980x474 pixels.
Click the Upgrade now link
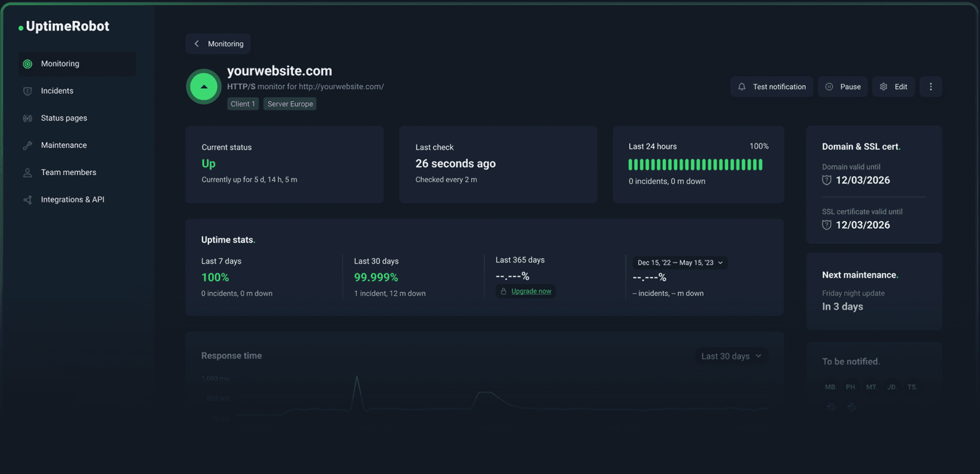pos(531,291)
